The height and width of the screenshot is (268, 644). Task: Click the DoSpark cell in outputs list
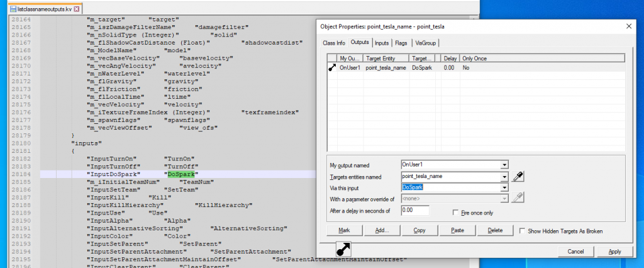[x=422, y=68]
